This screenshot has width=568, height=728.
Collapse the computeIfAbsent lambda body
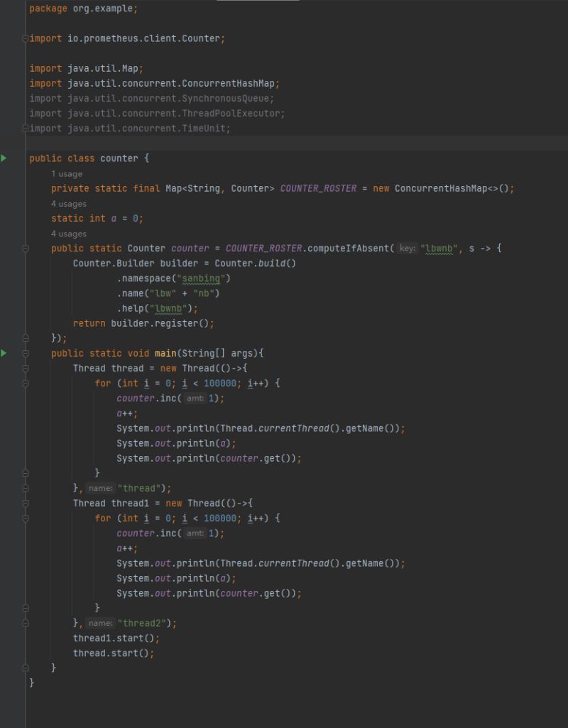click(25, 248)
